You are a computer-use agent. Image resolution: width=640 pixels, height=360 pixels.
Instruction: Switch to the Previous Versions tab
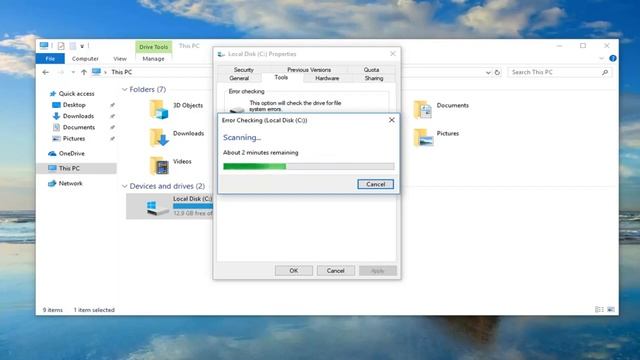click(309, 70)
